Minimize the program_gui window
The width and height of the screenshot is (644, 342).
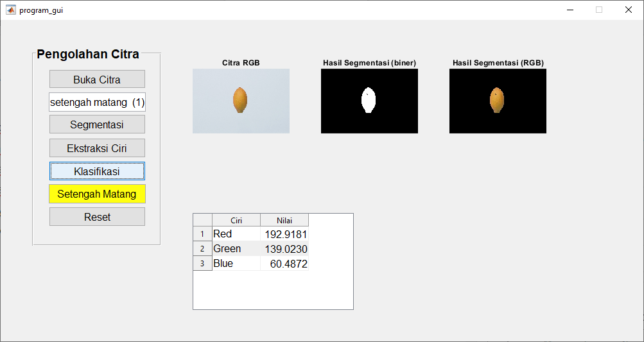570,10
